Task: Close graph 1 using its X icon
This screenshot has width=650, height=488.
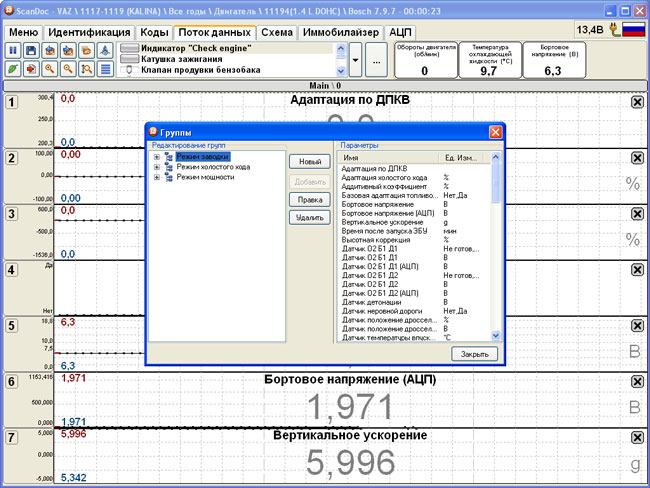Action: pyautogui.click(x=637, y=102)
